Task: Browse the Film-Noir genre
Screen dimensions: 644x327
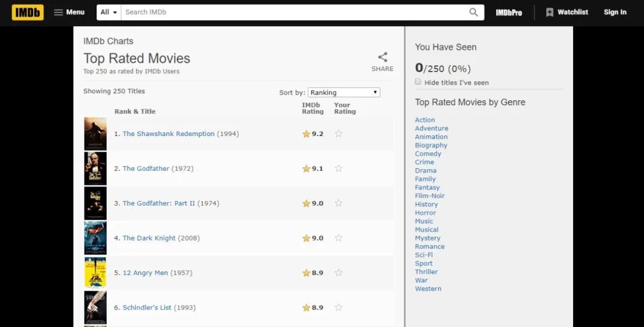Action: (x=430, y=196)
